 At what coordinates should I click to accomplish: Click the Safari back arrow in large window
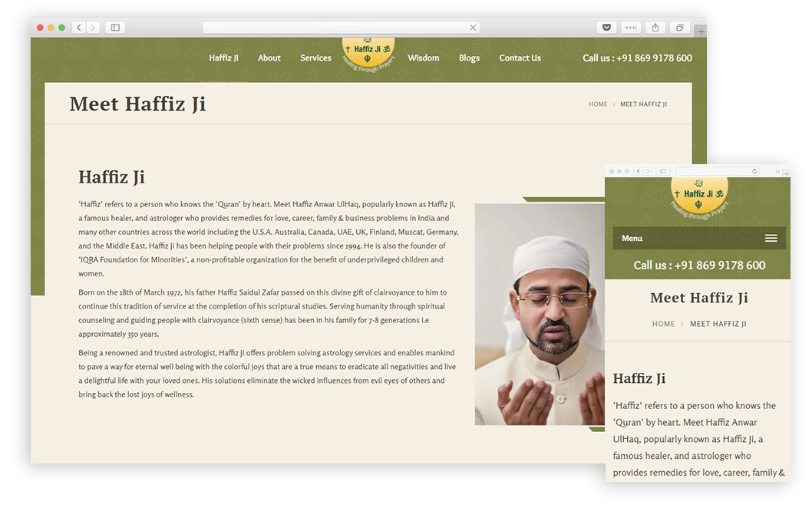pos(79,28)
